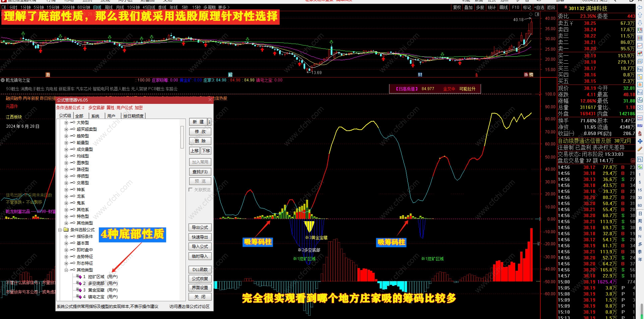Viewport: 644px width, 319px height.
Task: Click the 复权 toolbar item
Action: tap(457, 7)
